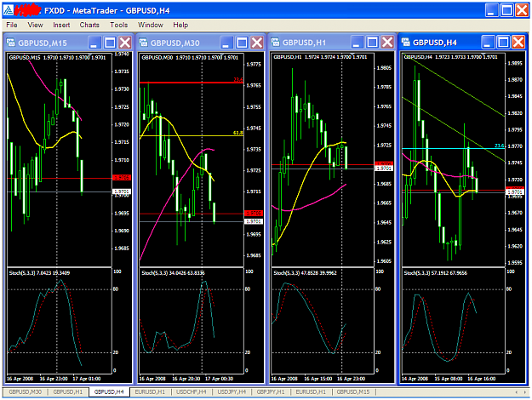Image resolution: width=532 pixels, height=400 pixels.
Task: Click the GBPUSD,H4 chart window icon
Action: [x=406, y=42]
